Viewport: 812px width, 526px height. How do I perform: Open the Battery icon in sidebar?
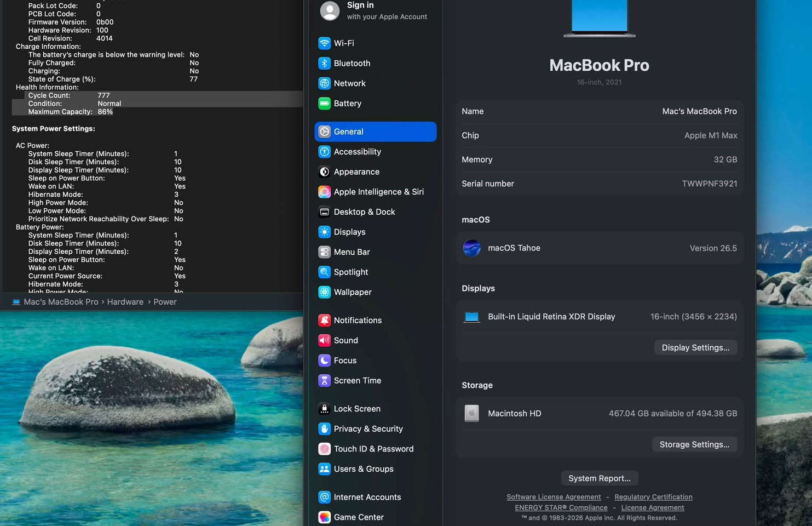coord(324,103)
